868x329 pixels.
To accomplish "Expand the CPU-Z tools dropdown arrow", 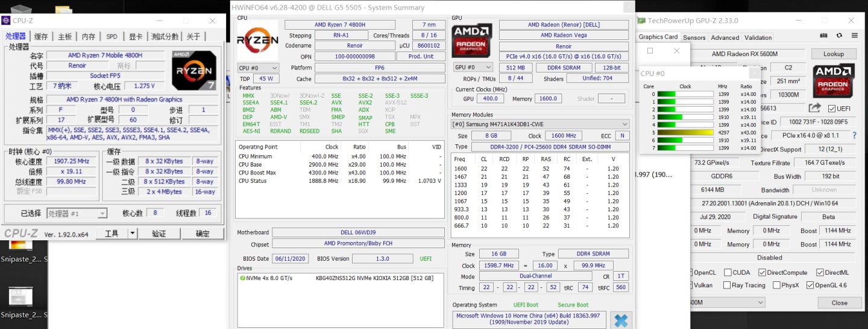I will [x=133, y=234].
